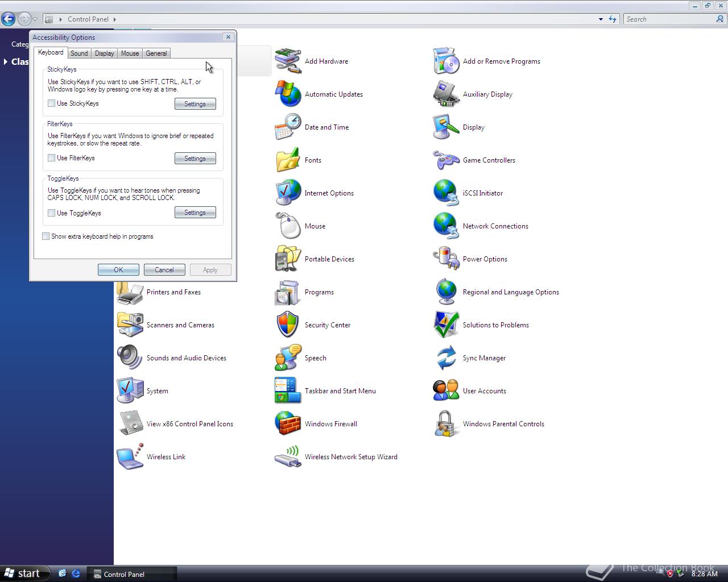Enable the Use StickyKeys checkbox
This screenshot has height=582, width=728.
tap(52, 103)
